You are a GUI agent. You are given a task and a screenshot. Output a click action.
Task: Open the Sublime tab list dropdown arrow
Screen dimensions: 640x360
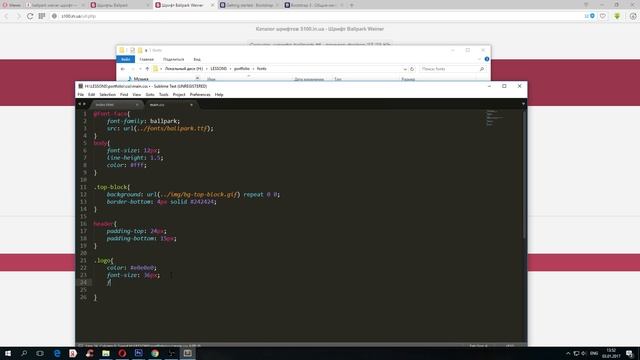pos(523,104)
